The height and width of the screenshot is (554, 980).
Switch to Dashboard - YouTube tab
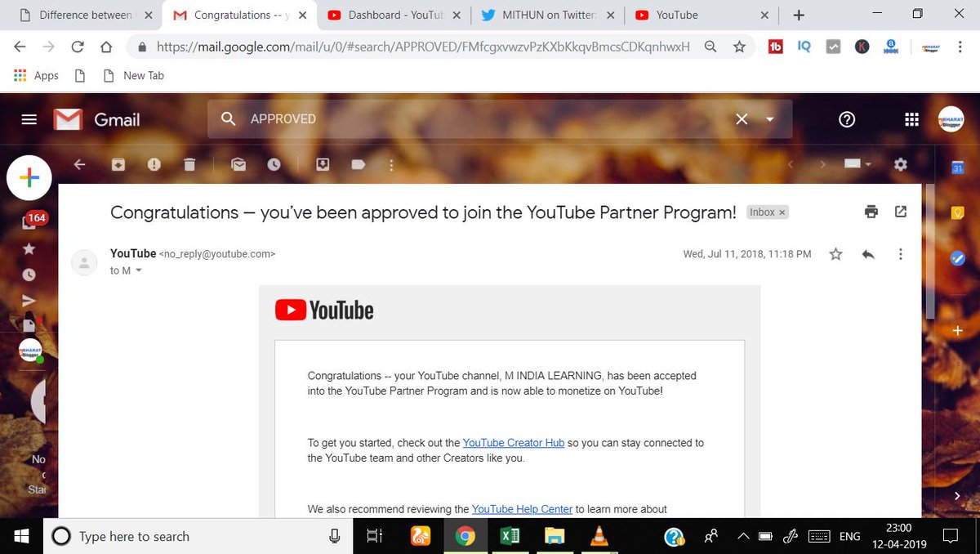pos(394,15)
